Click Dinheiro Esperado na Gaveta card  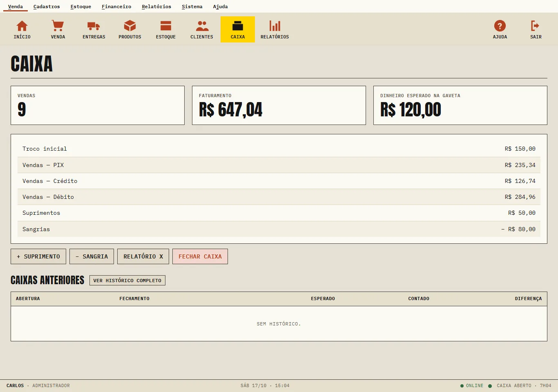[460, 105]
